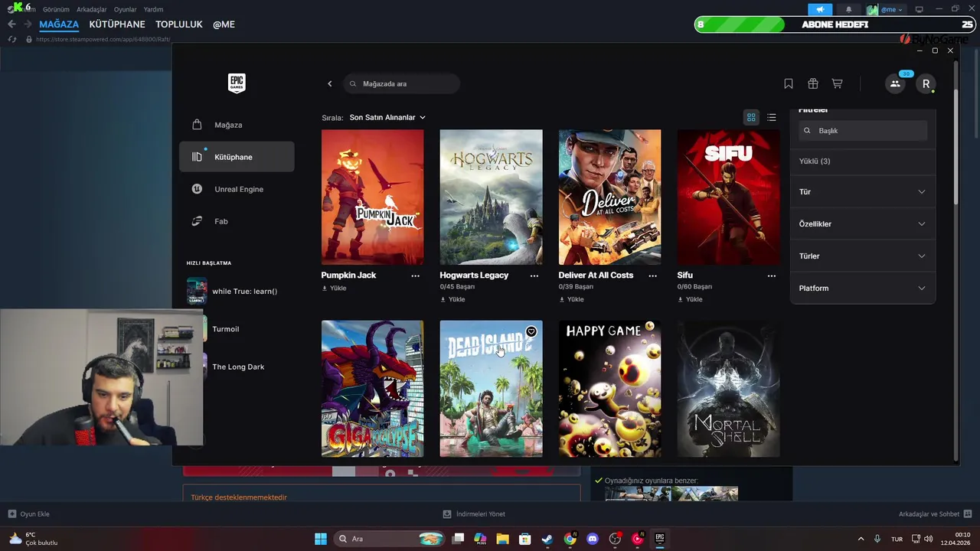Open the Steam Yardım menu
980x551 pixels.
click(x=154, y=9)
